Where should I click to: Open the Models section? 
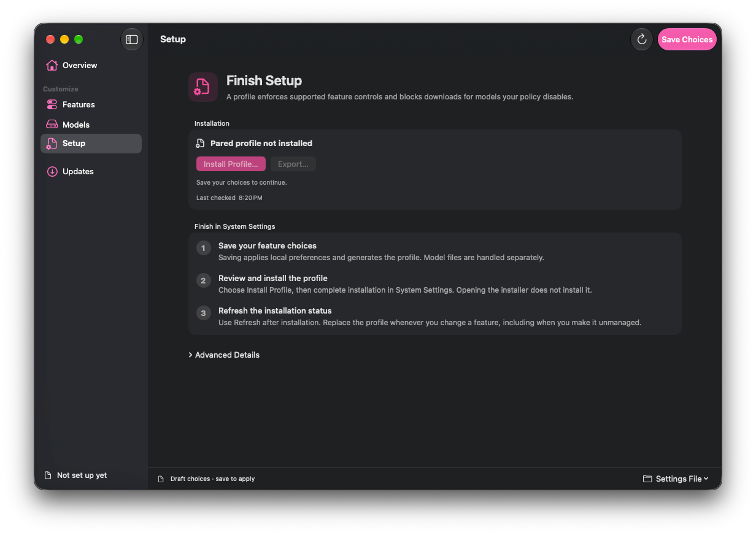tap(91, 125)
